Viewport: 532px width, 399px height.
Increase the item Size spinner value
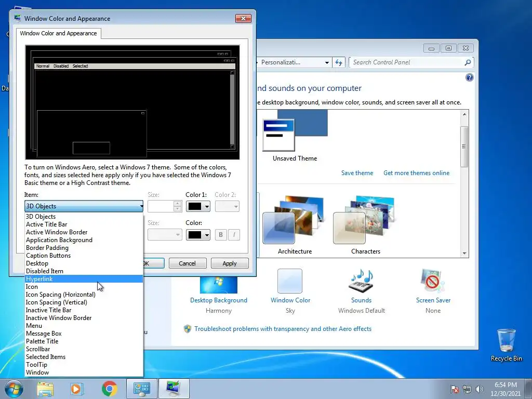point(178,204)
